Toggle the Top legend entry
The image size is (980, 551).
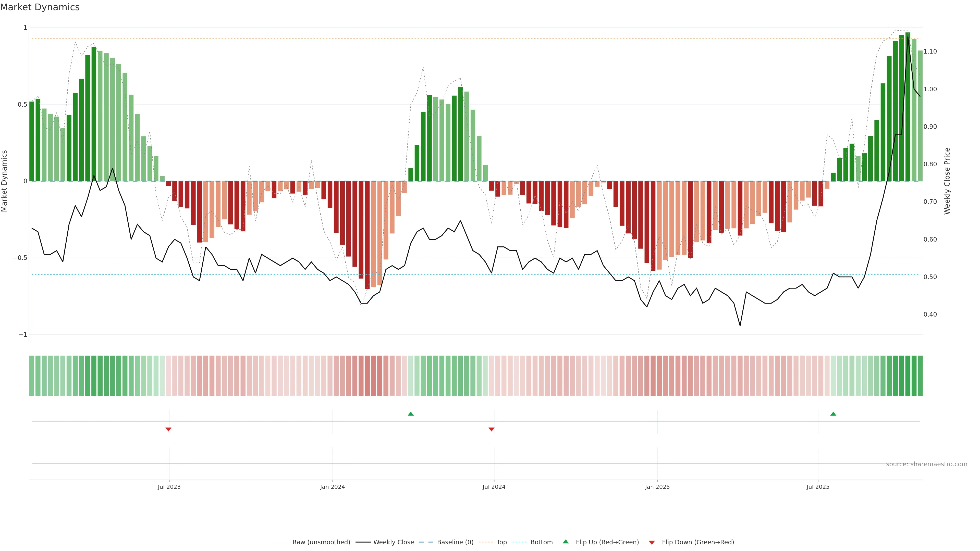coord(501,542)
